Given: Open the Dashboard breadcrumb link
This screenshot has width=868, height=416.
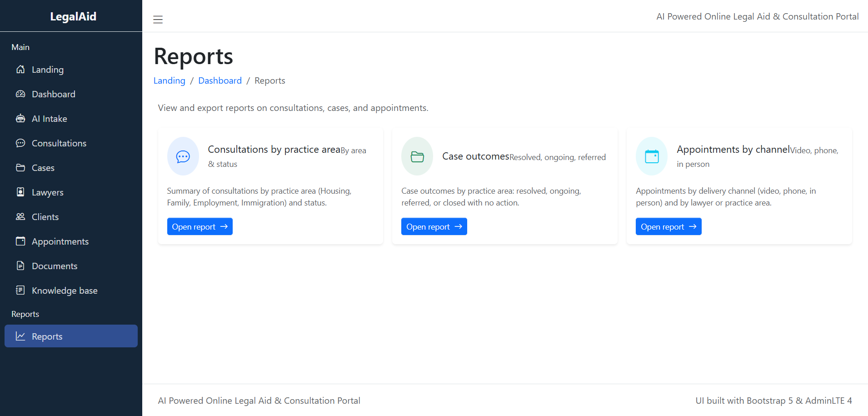Looking at the screenshot, I should pyautogui.click(x=220, y=80).
